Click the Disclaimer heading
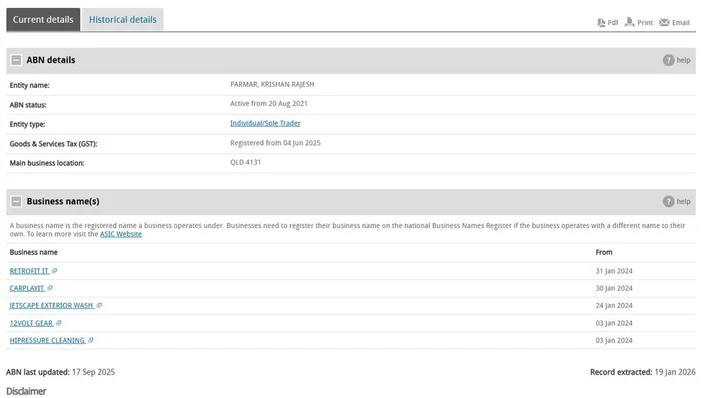Image resolution: width=720 pixels, height=398 pixels. pos(26,391)
